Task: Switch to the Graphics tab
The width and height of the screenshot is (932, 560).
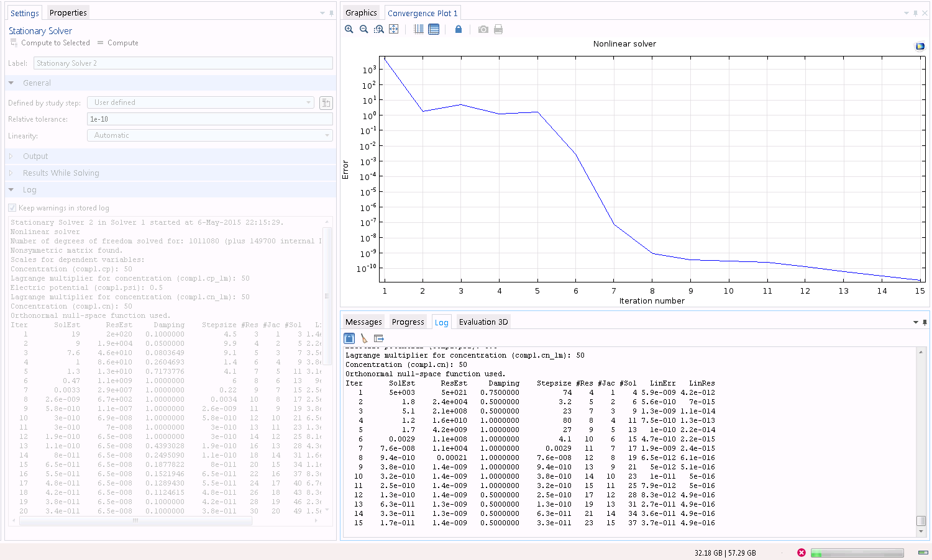Action: [361, 13]
